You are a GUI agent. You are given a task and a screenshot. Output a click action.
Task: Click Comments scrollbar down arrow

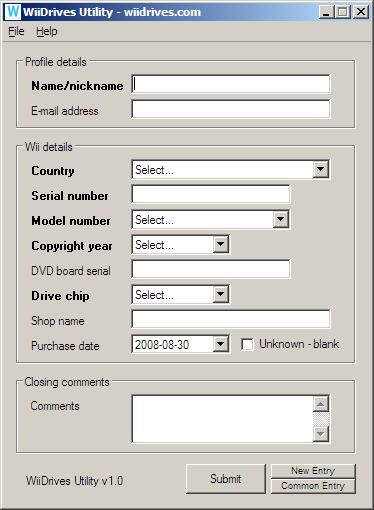point(321,434)
